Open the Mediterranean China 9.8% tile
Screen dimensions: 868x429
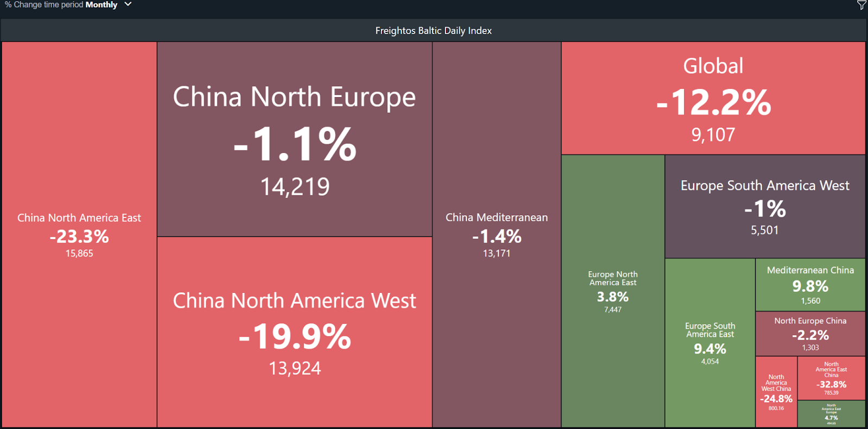pos(810,285)
